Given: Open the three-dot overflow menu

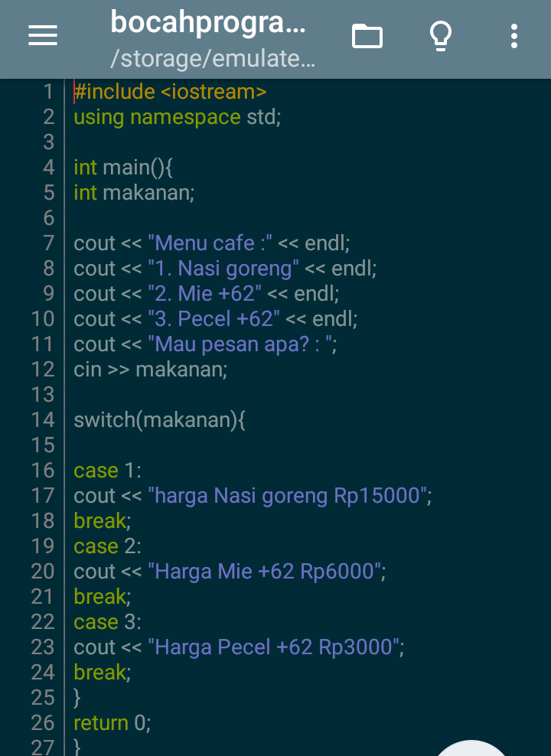Looking at the screenshot, I should click(513, 35).
